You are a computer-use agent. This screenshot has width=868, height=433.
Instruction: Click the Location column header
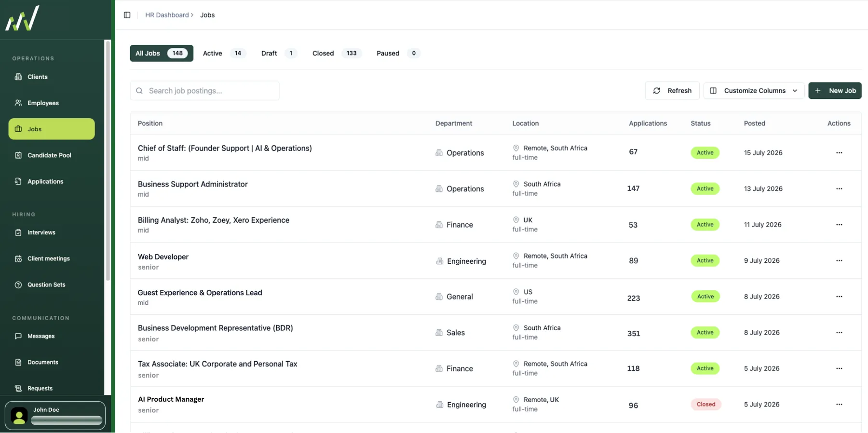coord(526,123)
